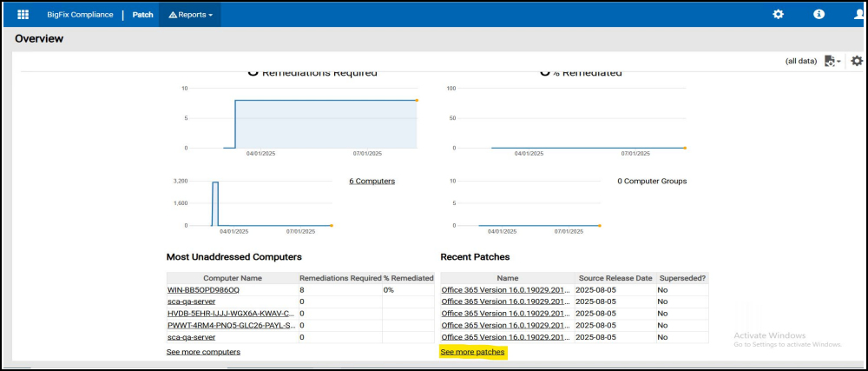The height and width of the screenshot is (371, 868).
Task: Go to BigFix Compliance
Action: tap(80, 15)
